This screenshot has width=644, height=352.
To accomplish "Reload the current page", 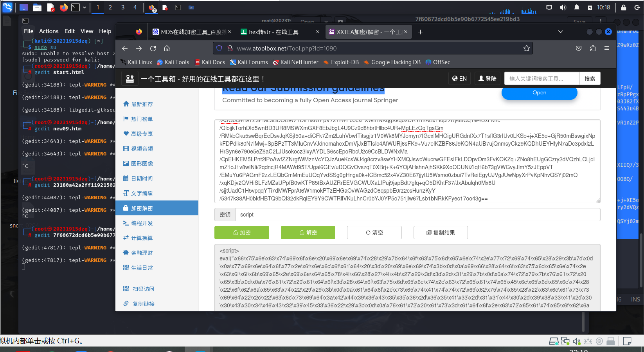I will click(x=153, y=48).
